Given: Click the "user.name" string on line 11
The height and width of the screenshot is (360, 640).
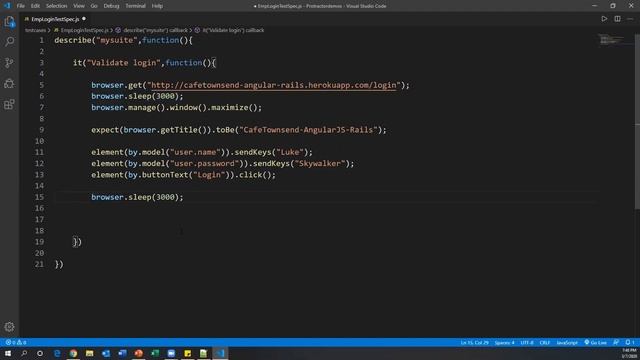Looking at the screenshot, I should [195, 152].
